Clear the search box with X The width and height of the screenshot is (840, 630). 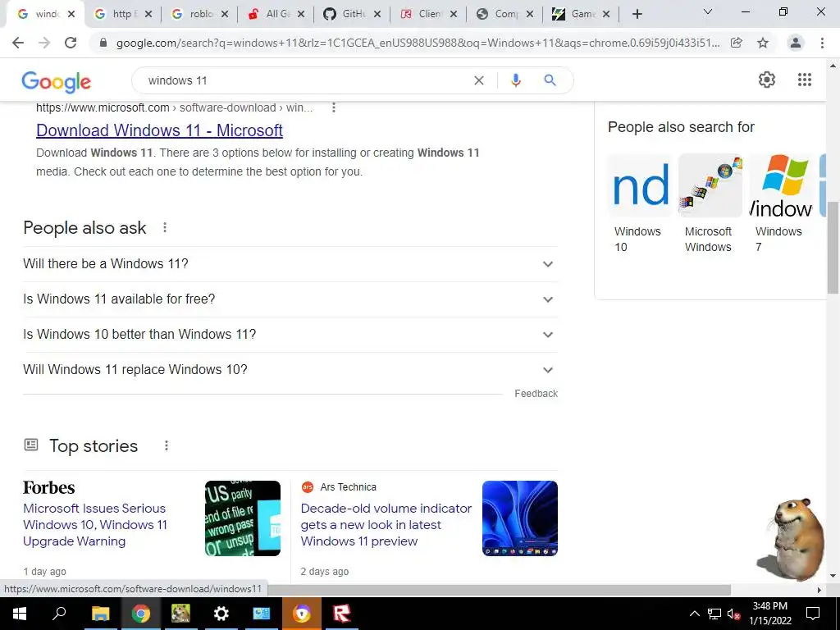click(479, 80)
